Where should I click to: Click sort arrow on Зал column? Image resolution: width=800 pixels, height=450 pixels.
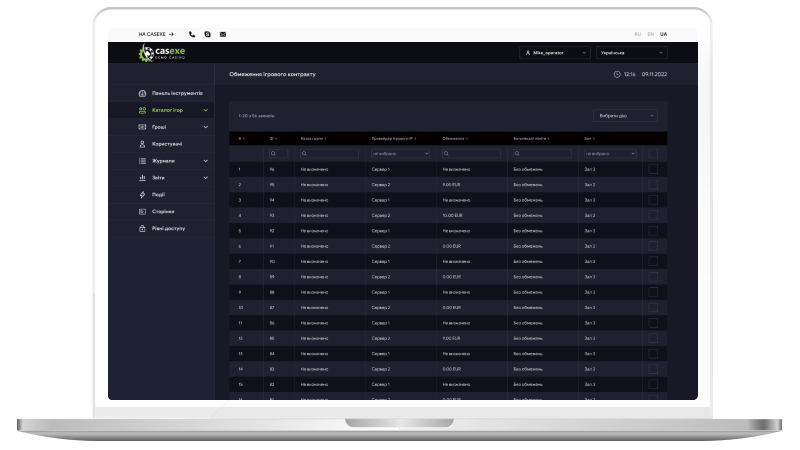(x=594, y=139)
